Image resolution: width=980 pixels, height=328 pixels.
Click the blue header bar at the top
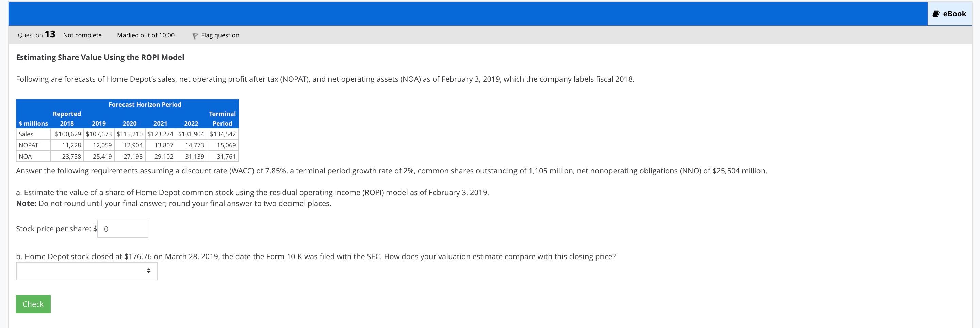(x=457, y=14)
